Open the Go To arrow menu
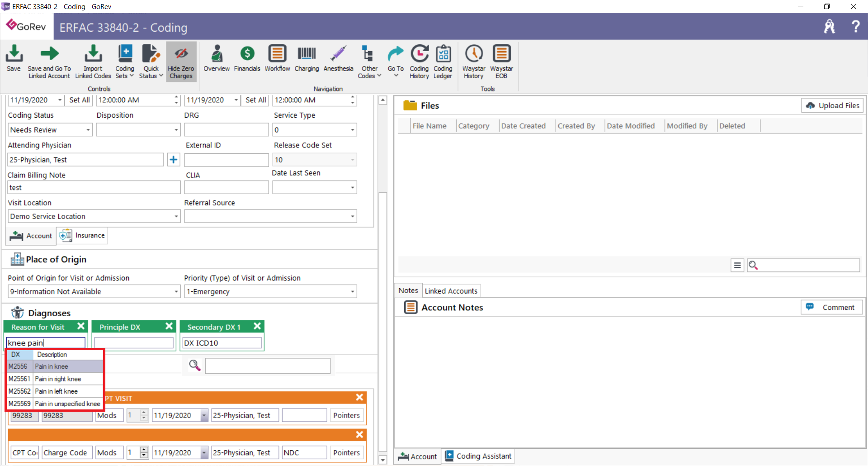Screen dimensions: 868x466 [396, 62]
